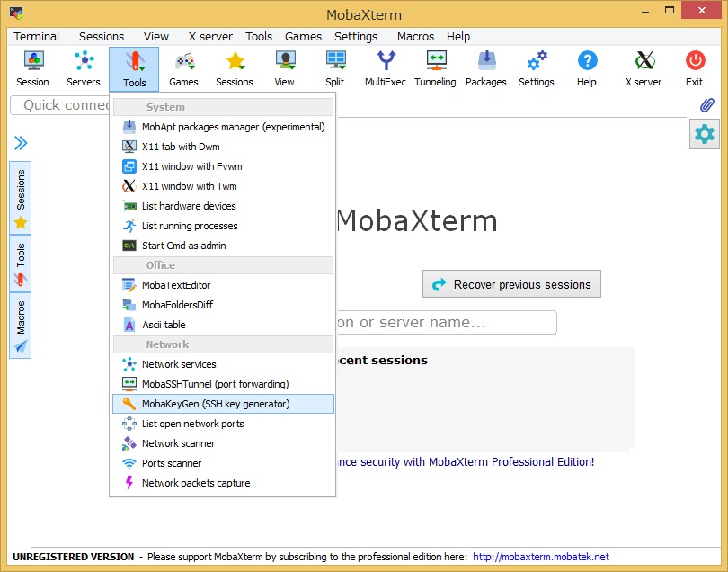Open the Tools sidebar tab

(21, 264)
